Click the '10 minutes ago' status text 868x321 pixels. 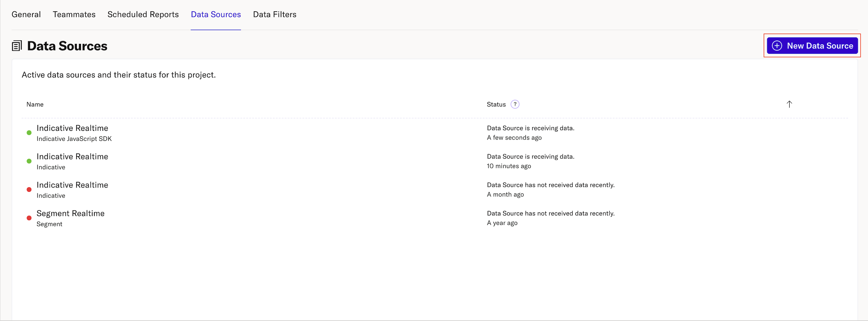[509, 166]
